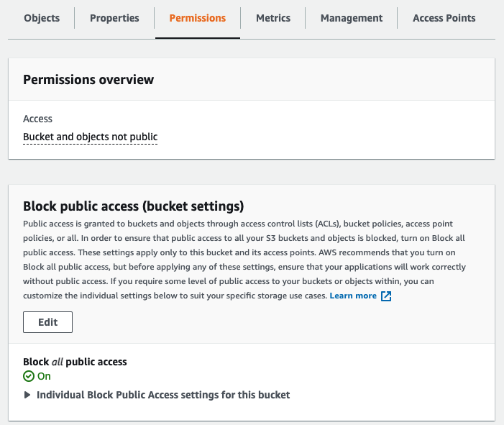Click the green checkmark status icon

29,376
